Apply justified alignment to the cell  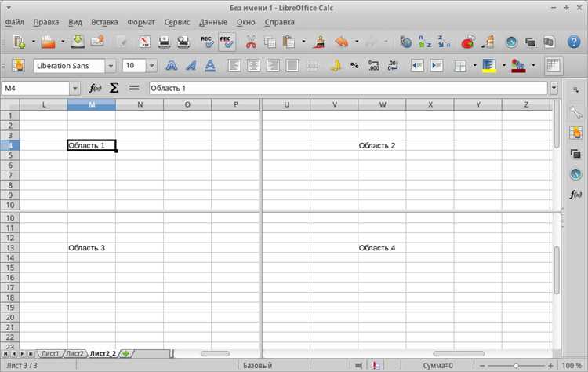[x=292, y=66]
